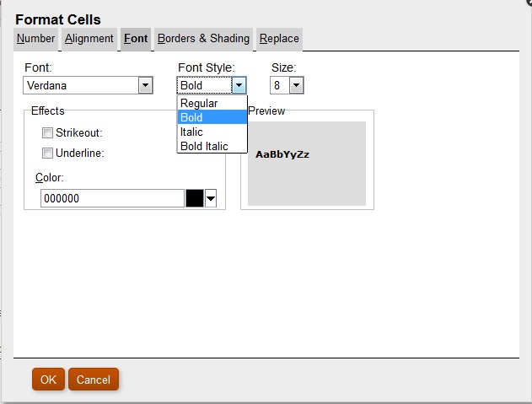Switch to the Number tab

[35, 39]
